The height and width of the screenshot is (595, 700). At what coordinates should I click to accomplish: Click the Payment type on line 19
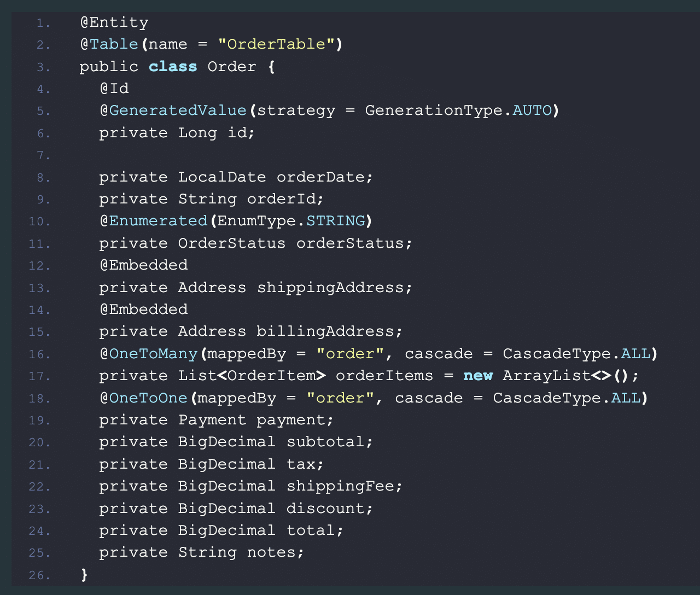tap(212, 420)
